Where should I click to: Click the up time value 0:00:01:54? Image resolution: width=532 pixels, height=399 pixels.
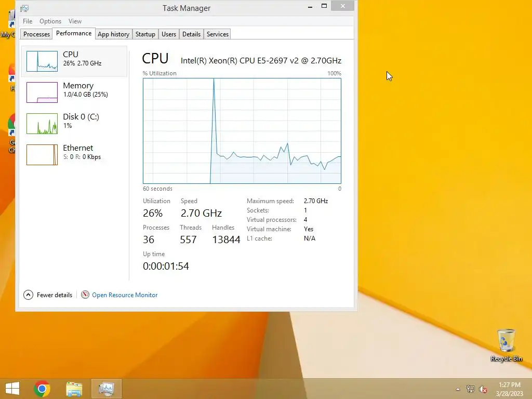coord(166,266)
